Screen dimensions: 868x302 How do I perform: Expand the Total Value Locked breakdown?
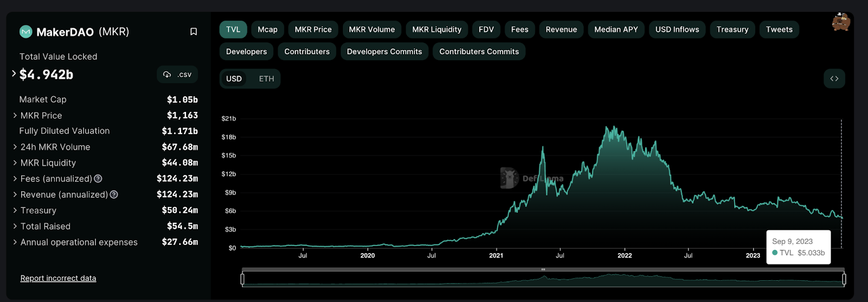pos(14,73)
